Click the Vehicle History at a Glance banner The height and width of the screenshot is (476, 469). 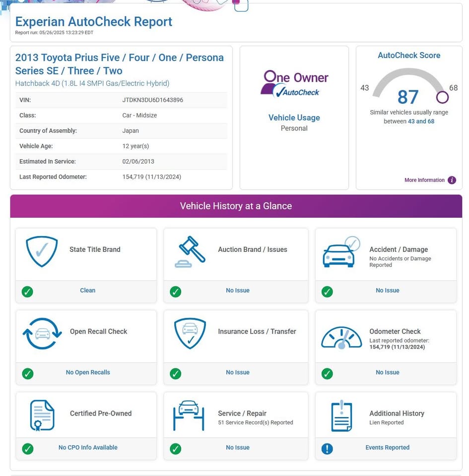click(x=236, y=206)
